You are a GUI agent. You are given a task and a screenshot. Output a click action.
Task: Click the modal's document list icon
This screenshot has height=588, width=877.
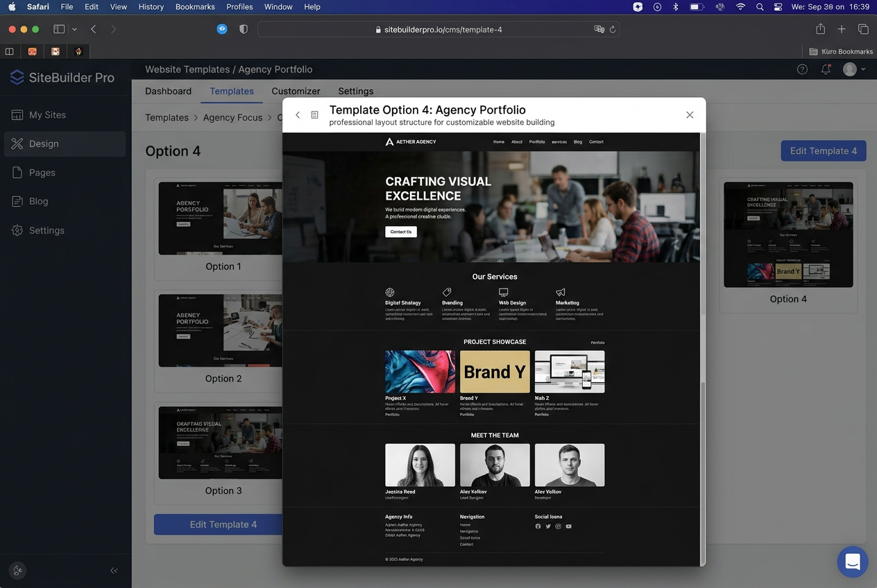pyautogui.click(x=314, y=115)
